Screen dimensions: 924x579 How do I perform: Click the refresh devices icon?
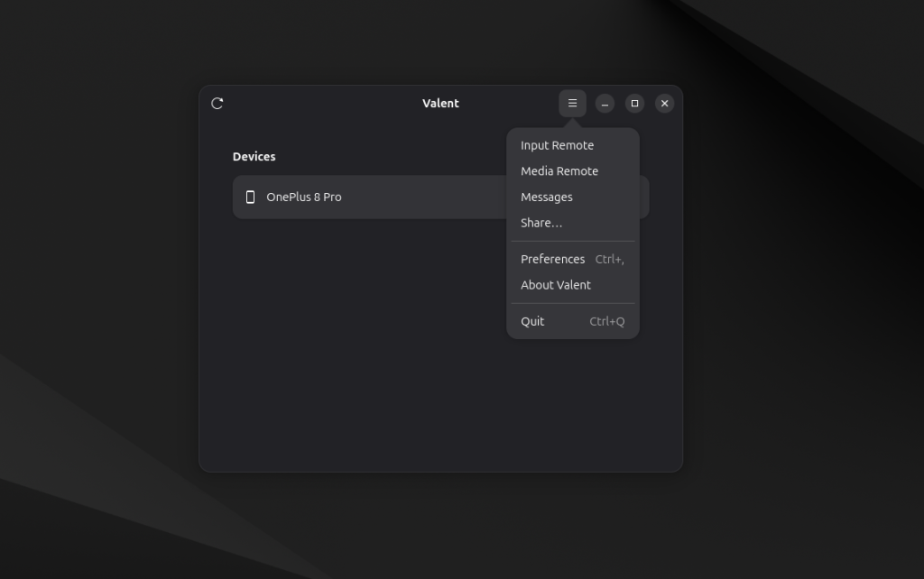point(217,104)
